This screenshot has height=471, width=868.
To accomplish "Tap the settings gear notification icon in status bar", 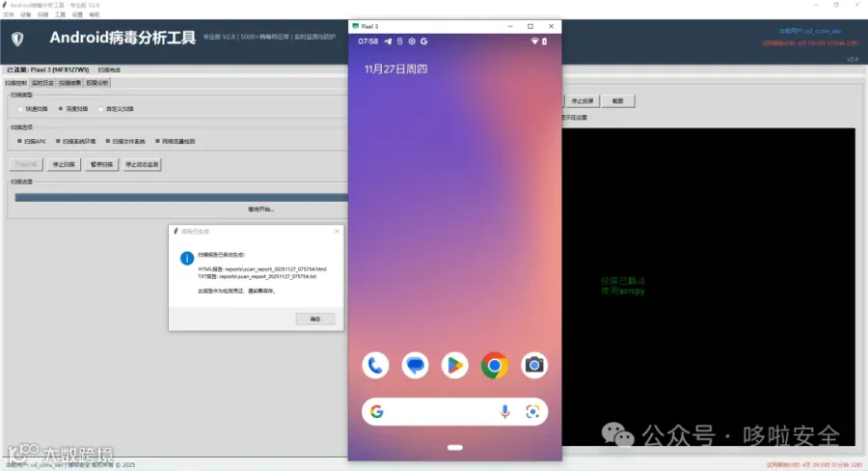I will click(412, 42).
